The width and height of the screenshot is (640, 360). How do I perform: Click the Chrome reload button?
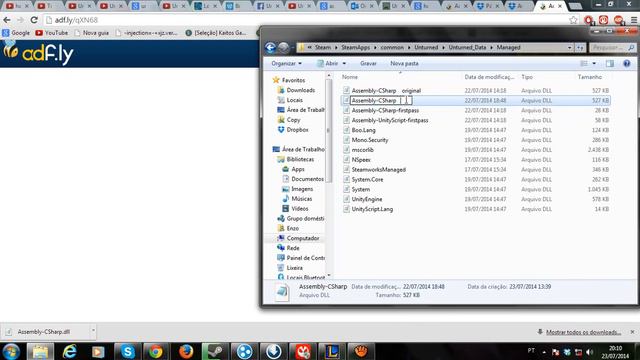pos(34,20)
